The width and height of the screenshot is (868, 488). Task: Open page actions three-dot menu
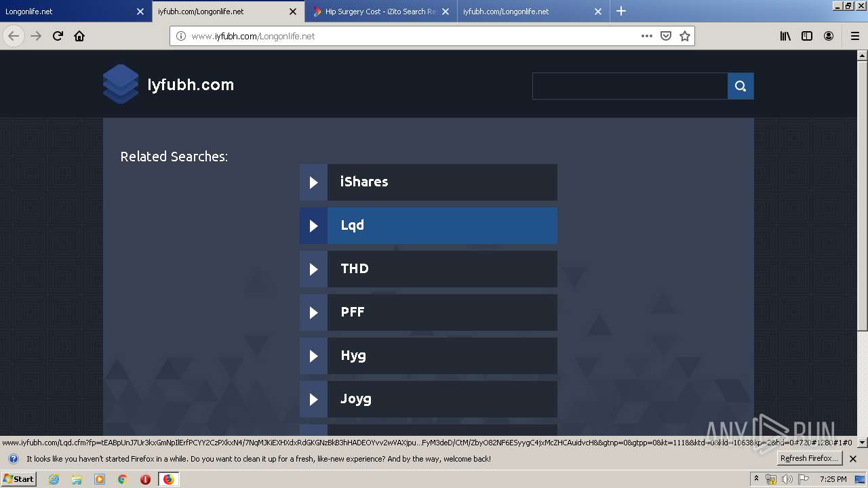[647, 36]
